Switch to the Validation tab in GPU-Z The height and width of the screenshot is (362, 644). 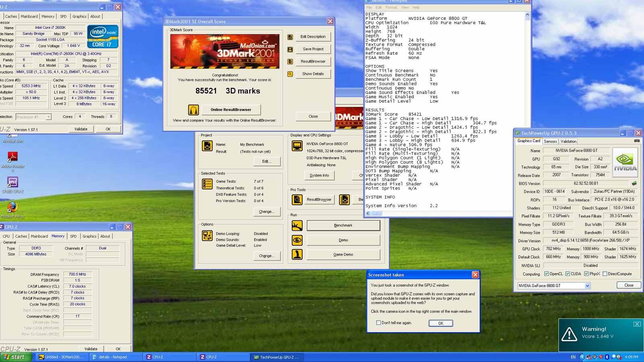pos(568,141)
